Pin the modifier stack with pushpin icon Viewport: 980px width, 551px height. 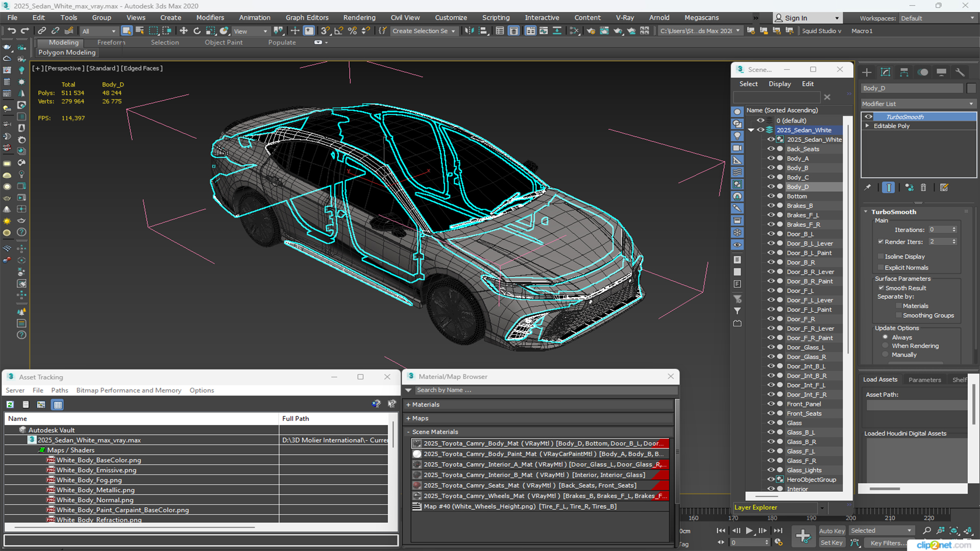coord(868,188)
